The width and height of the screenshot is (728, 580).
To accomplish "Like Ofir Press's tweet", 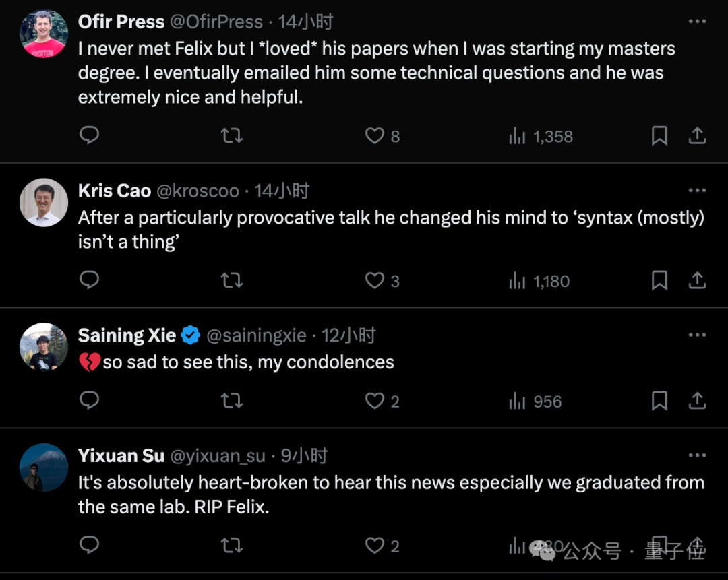I will tap(375, 136).
